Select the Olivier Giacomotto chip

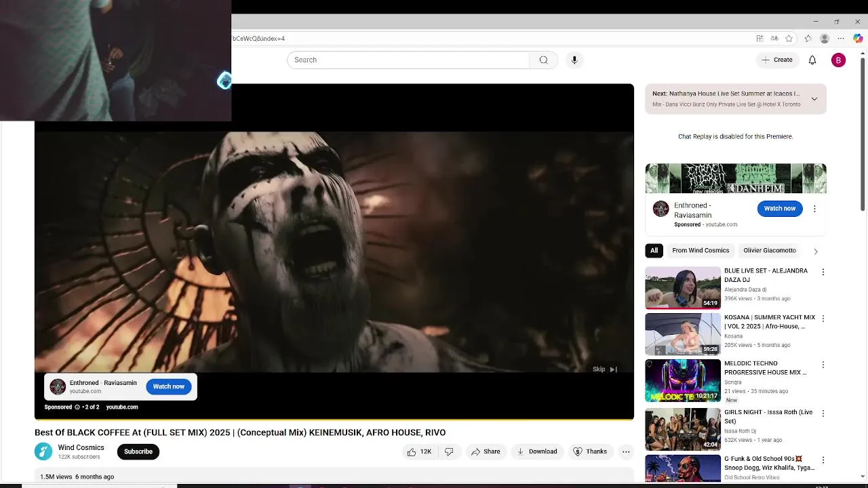click(770, 251)
